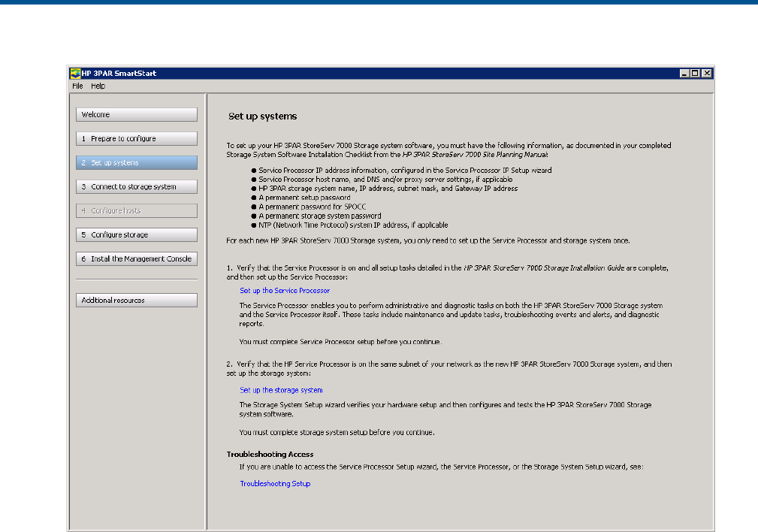This screenshot has width=758, height=532.
Task: Open step 6 Install the Management Console
Action: 137,259
